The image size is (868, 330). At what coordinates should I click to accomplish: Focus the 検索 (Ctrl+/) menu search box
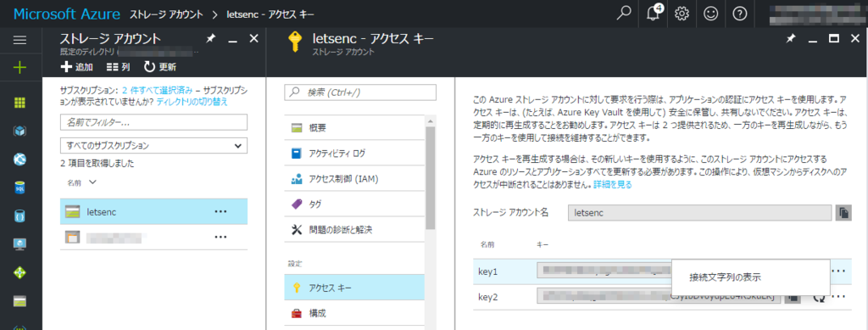(360, 92)
